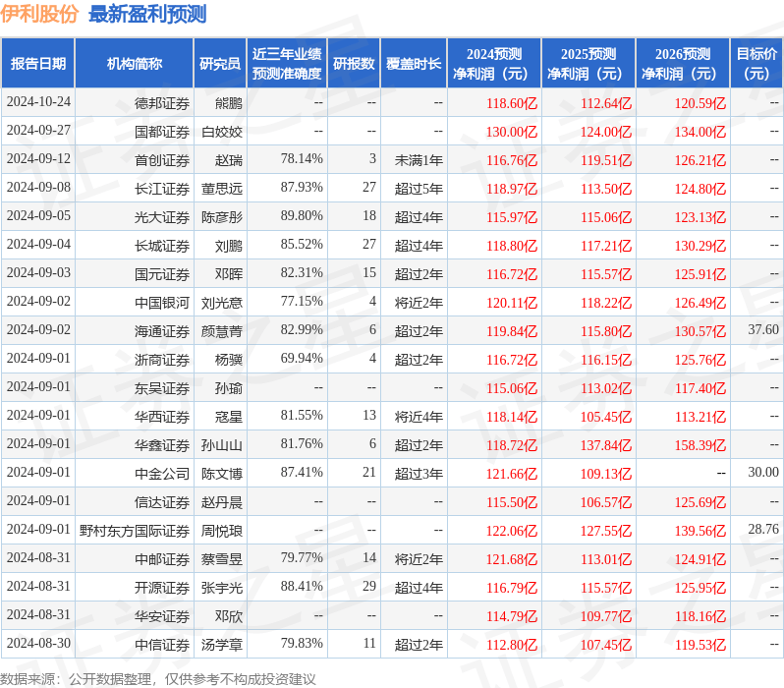The height and width of the screenshot is (688, 784).
Task: Click the 覆盖时长 column header
Action: click(x=414, y=64)
